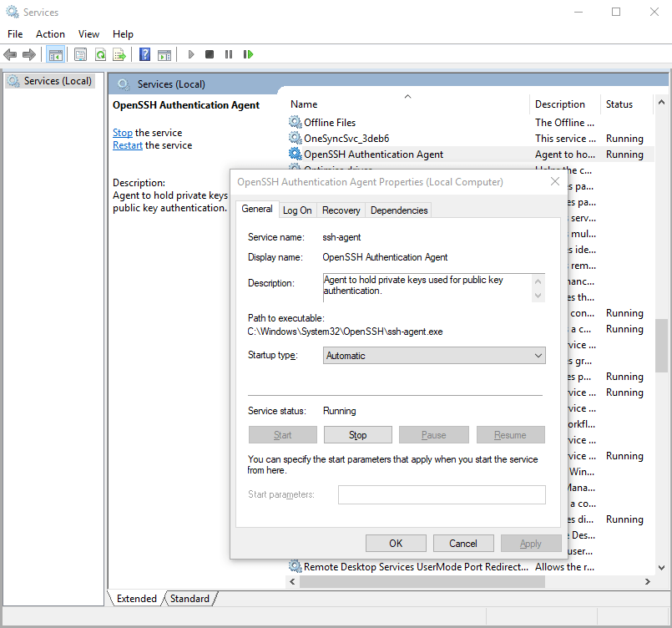Click the Stop Service square icon
Viewport: 672px width, 628px height.
(x=210, y=54)
